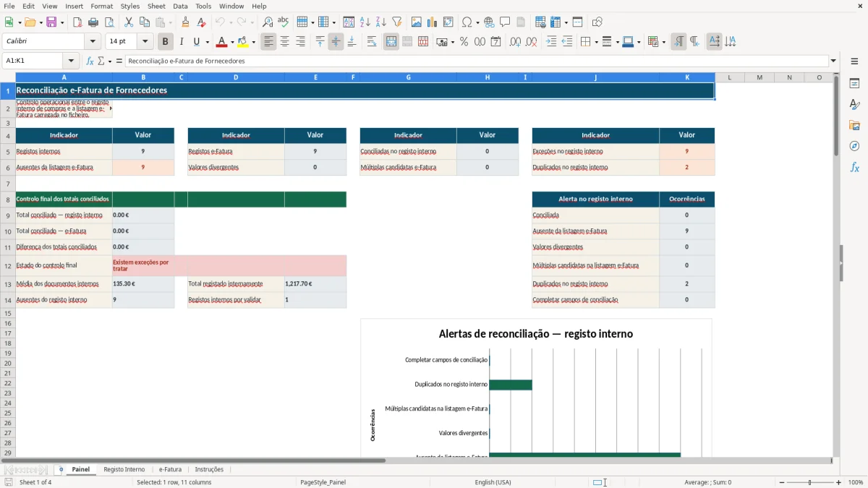The height and width of the screenshot is (488, 868).
Task: Open the Sheet menu
Action: (x=156, y=6)
